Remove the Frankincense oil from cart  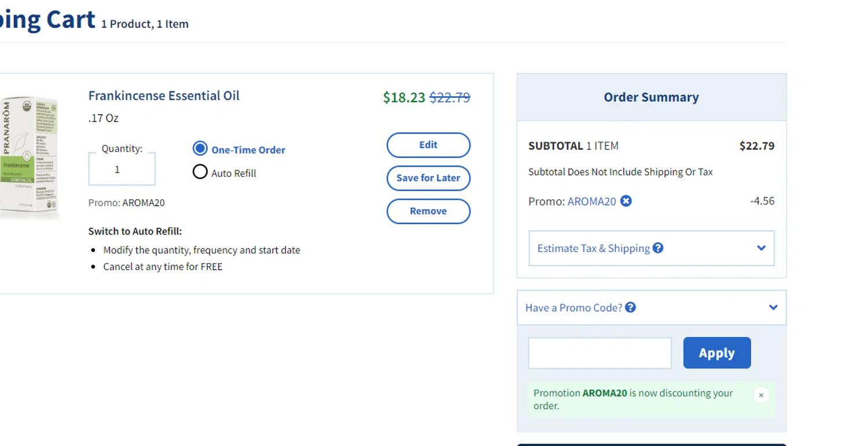tap(428, 211)
